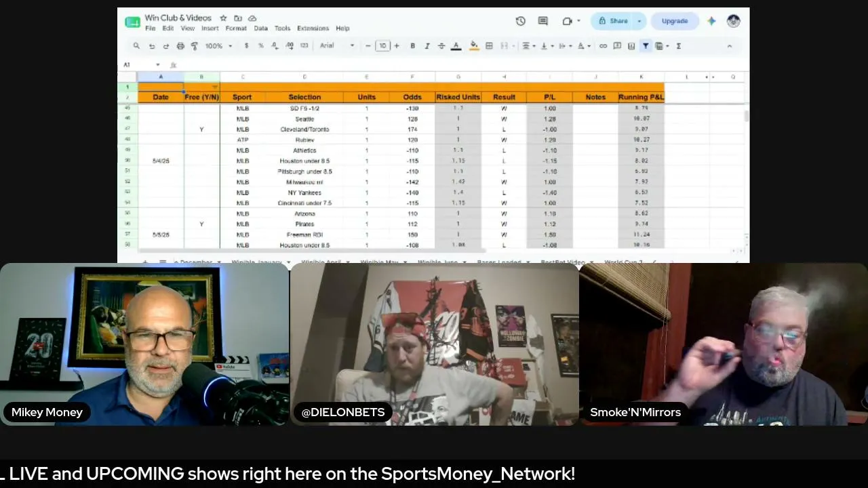
Task: Expand the Meet camera dropdown arrow
Action: (x=578, y=21)
